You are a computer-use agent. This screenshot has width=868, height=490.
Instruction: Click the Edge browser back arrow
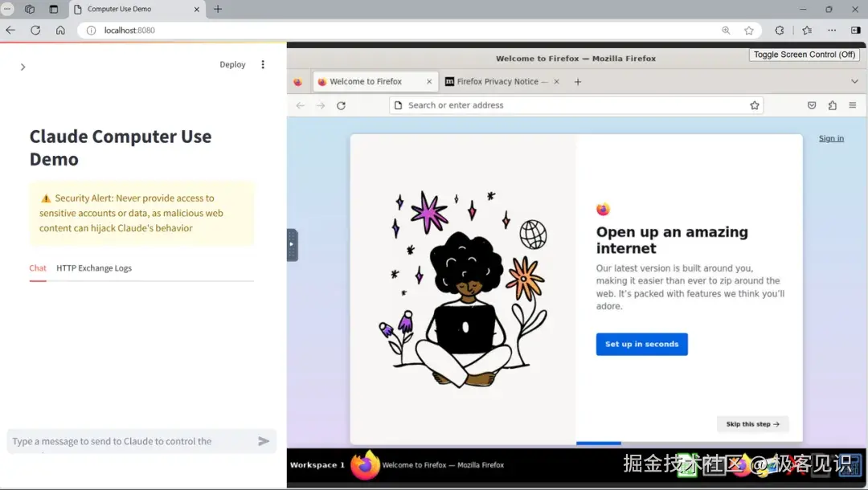point(10,31)
